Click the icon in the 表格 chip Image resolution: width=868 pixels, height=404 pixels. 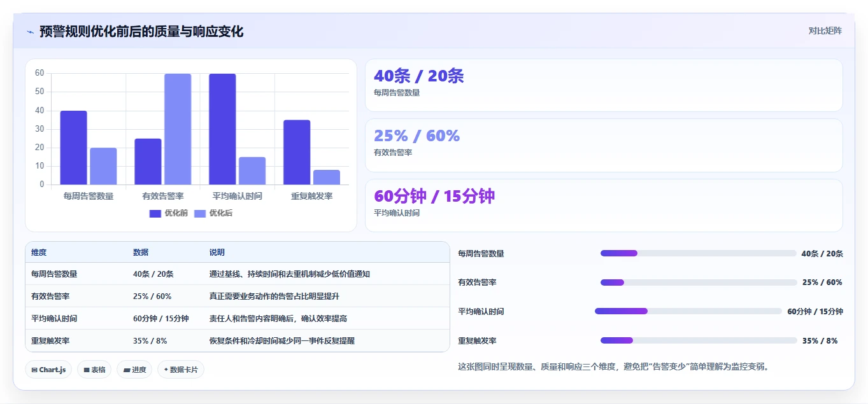tap(87, 370)
